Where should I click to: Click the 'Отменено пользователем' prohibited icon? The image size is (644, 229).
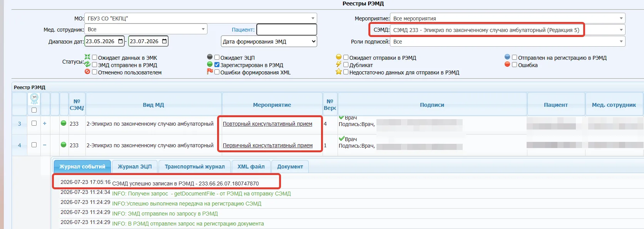point(87,72)
